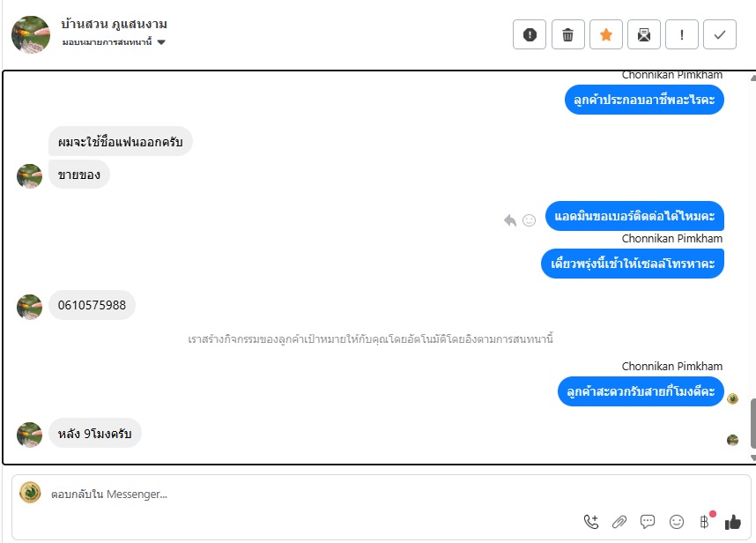756x543 pixels.
Task: Click the phone call plus icon
Action: point(591,522)
